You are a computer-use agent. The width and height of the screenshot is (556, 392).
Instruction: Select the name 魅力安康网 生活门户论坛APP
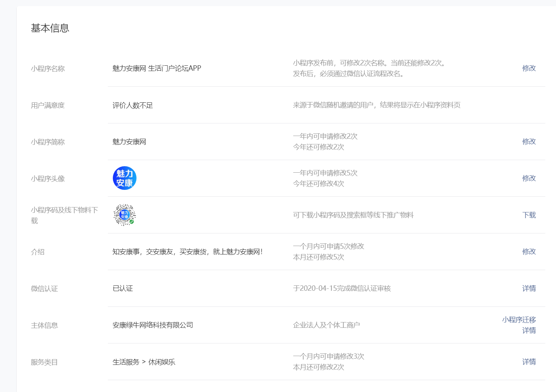pos(157,68)
